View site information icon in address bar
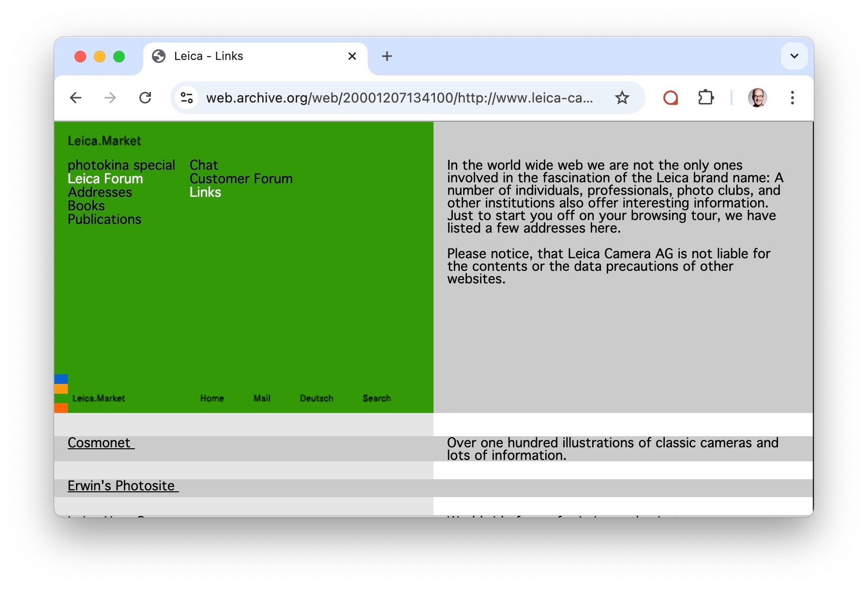 [x=187, y=98]
